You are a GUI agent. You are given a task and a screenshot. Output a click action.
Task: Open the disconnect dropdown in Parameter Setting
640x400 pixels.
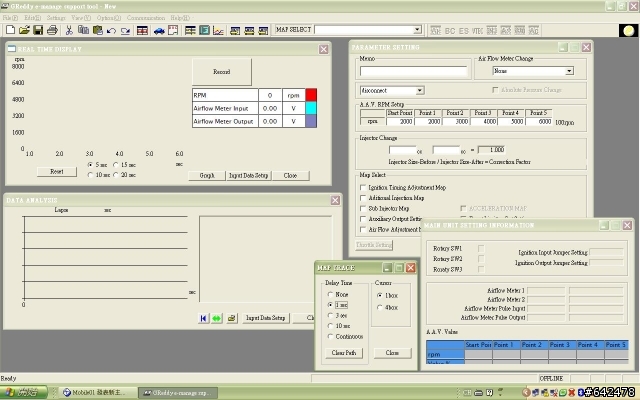420,90
